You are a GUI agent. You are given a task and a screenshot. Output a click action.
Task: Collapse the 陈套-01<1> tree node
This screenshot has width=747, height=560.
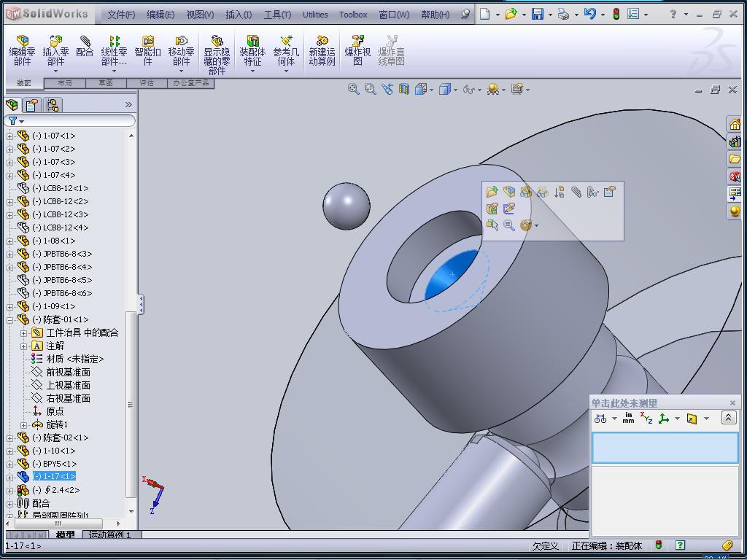[10, 319]
